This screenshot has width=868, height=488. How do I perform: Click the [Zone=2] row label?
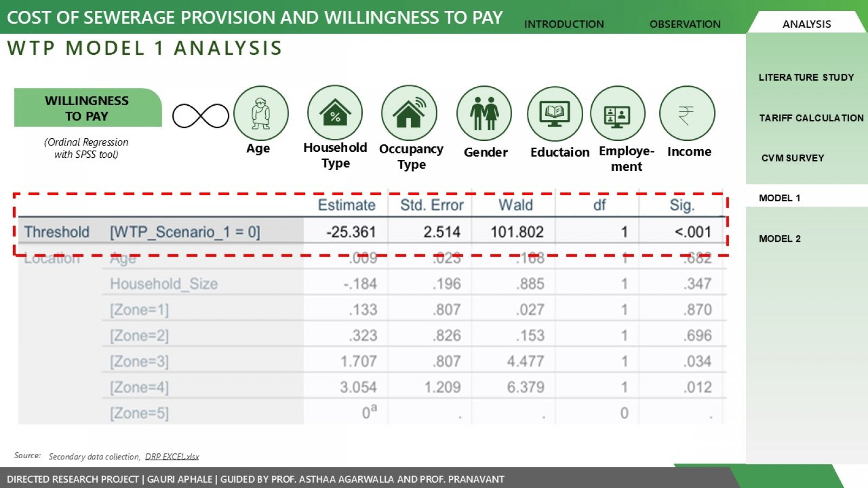click(139, 336)
